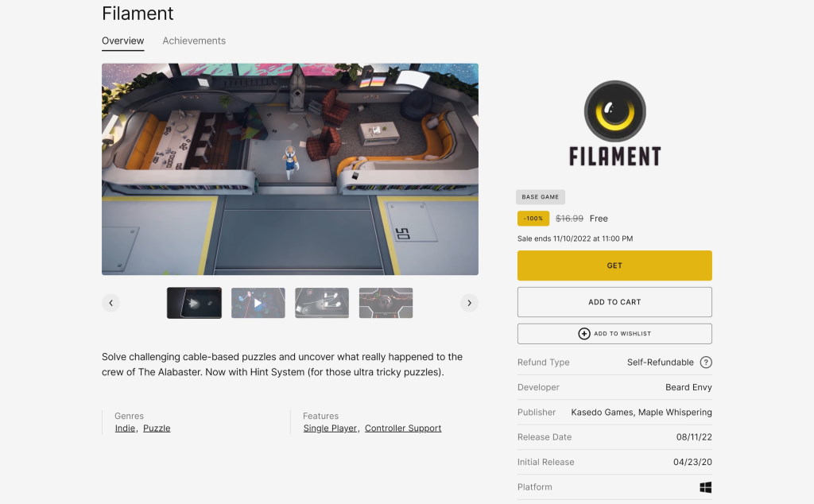Click the Initial Release label
This screenshot has width=814, height=504.
point(545,462)
